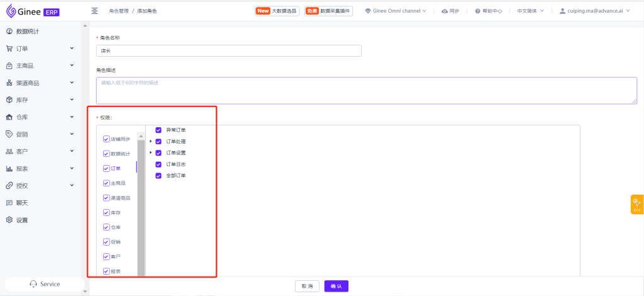644x296 pixels.
Task: Click the 报表 chart icon in sidebar
Action: click(9, 169)
